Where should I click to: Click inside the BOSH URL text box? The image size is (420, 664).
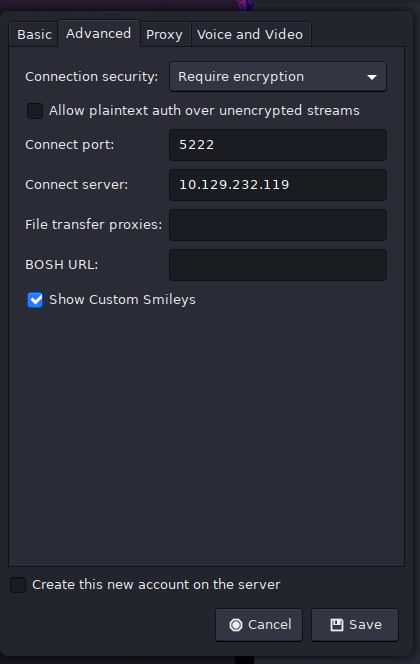pyautogui.click(x=278, y=265)
